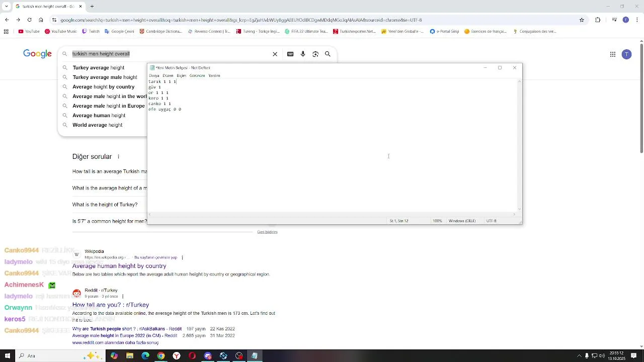Click the 'Geri bildirim' feedback link

267,232
